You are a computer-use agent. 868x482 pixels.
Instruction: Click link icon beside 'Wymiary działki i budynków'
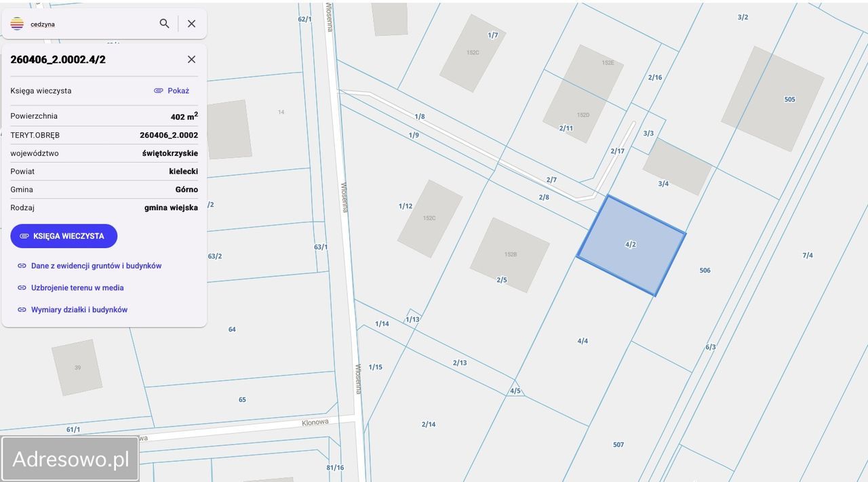point(22,310)
